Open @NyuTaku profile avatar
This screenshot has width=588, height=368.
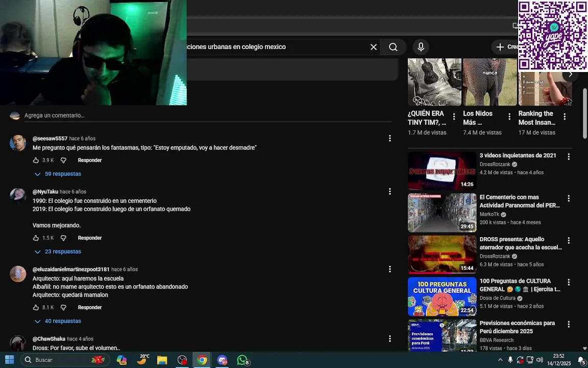coord(18,196)
